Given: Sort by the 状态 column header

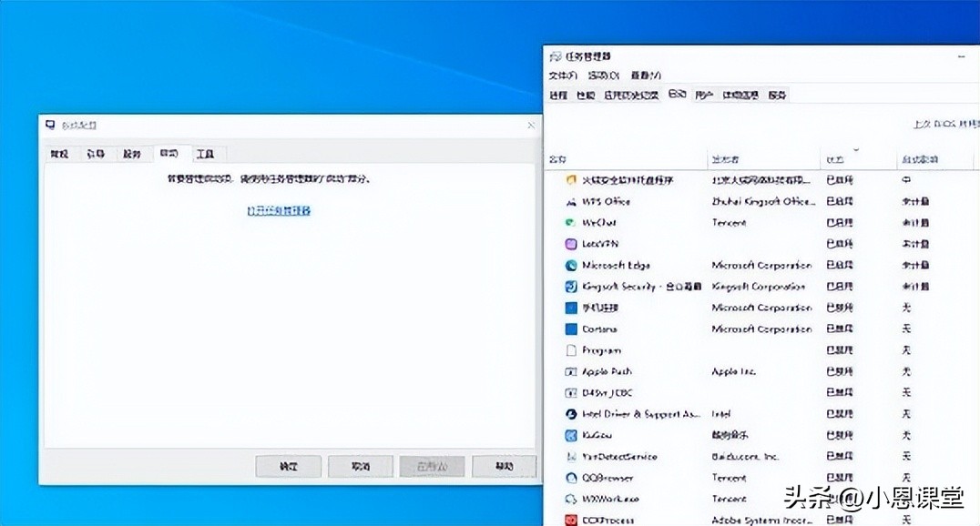Looking at the screenshot, I should point(858,159).
